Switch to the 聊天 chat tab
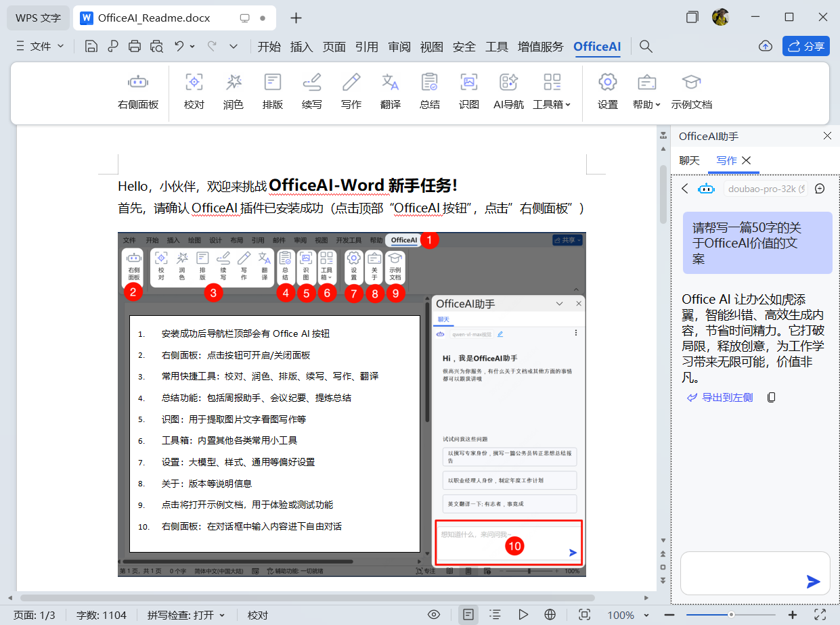Viewport: 840px width, 625px height. point(689,160)
